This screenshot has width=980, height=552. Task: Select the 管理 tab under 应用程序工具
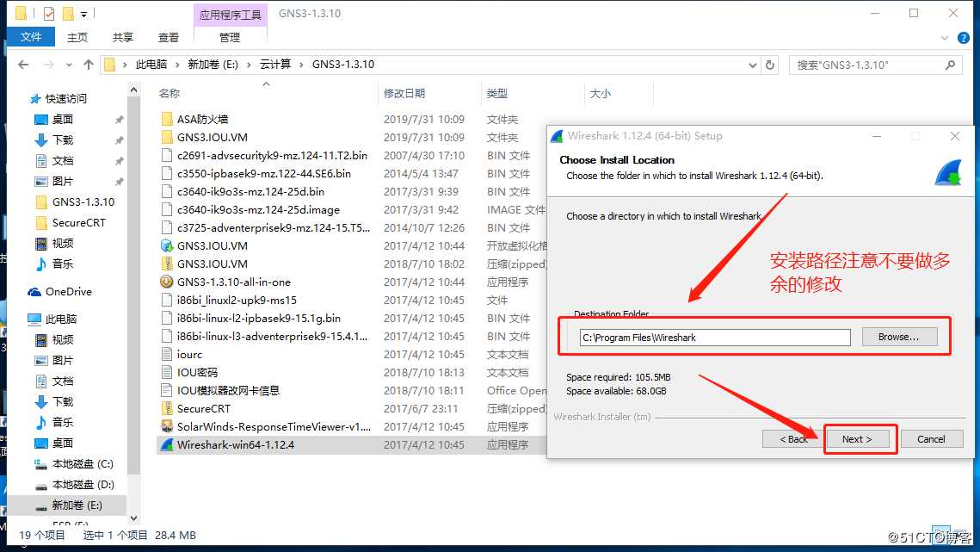230,38
